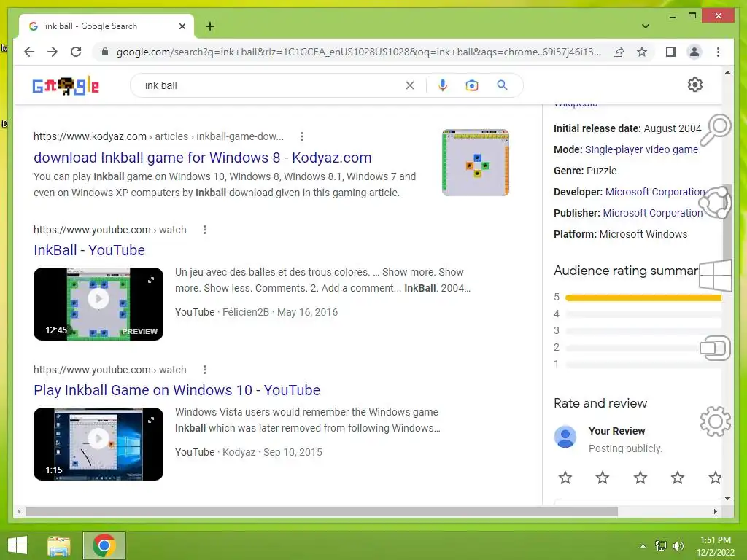Play the 1:15 Kodyaz video
The height and width of the screenshot is (560, 747).
[x=98, y=439]
